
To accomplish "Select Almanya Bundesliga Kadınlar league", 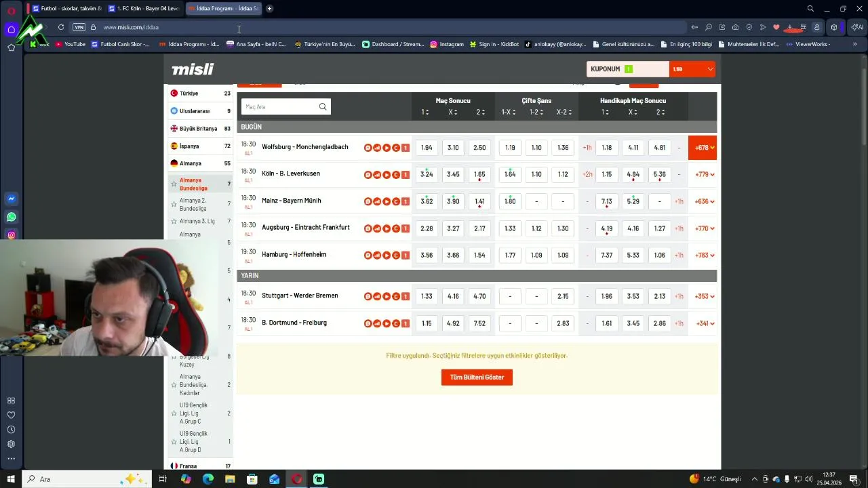I will (200, 384).
